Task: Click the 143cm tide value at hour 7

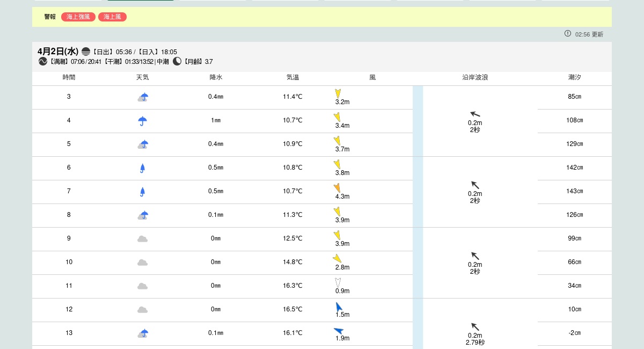Action: [x=574, y=191]
